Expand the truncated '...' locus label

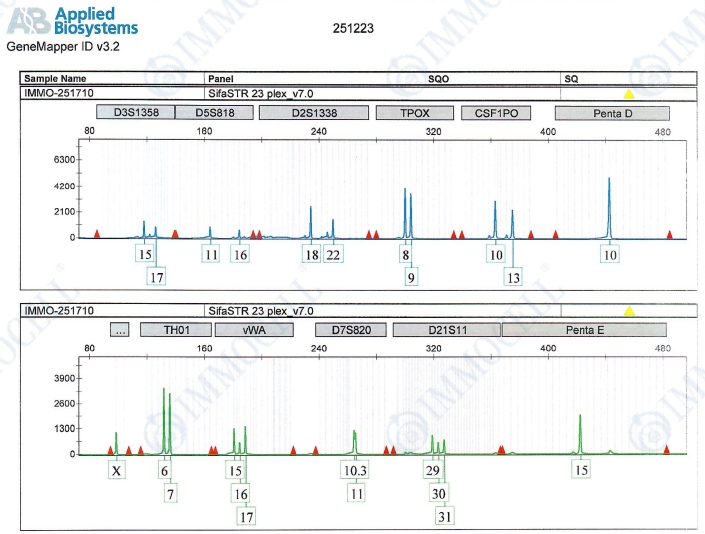119,329
